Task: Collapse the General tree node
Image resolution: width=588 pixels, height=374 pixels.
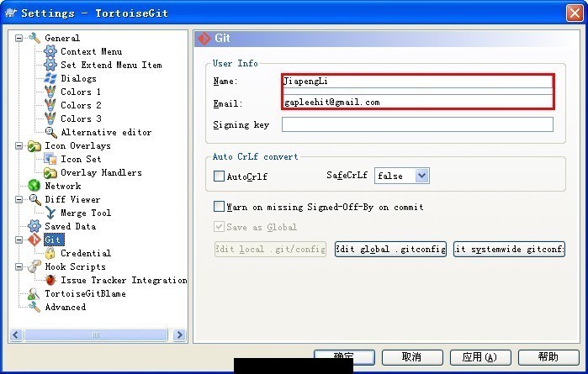Action: coord(19,38)
